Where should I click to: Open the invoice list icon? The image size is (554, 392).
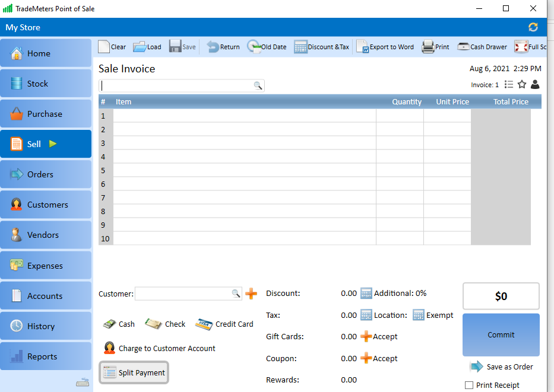click(x=509, y=85)
